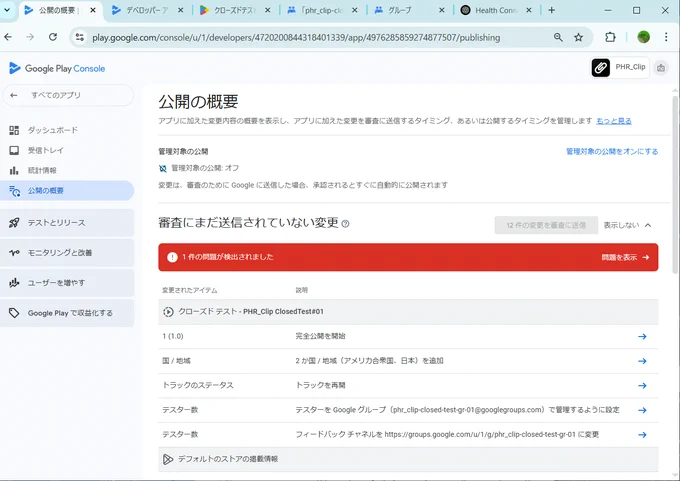The image size is (680, 481).
Task: Expand the テストとリリース section
Action: (x=67, y=223)
